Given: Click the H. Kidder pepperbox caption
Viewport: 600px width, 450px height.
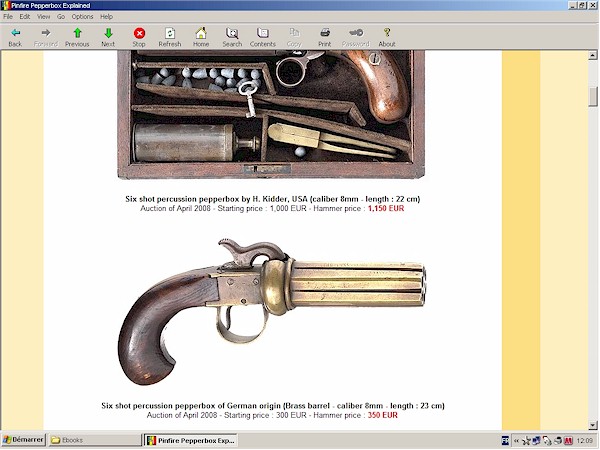Looking at the screenshot, I should click(272, 199).
